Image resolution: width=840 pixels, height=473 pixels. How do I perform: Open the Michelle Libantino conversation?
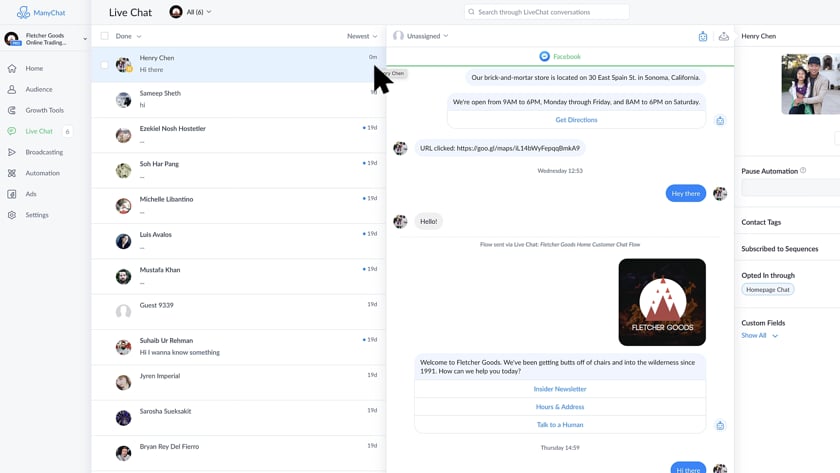click(238, 206)
